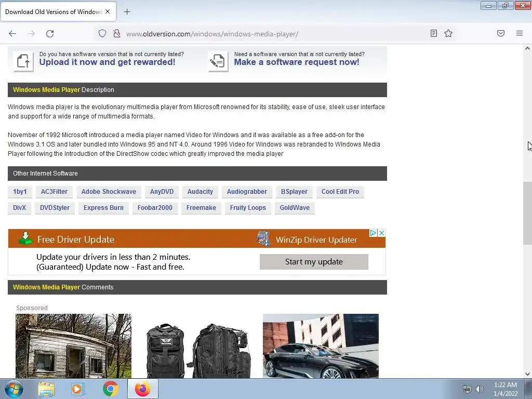Click the network tray icon
The height and width of the screenshot is (399, 532).
(467, 389)
